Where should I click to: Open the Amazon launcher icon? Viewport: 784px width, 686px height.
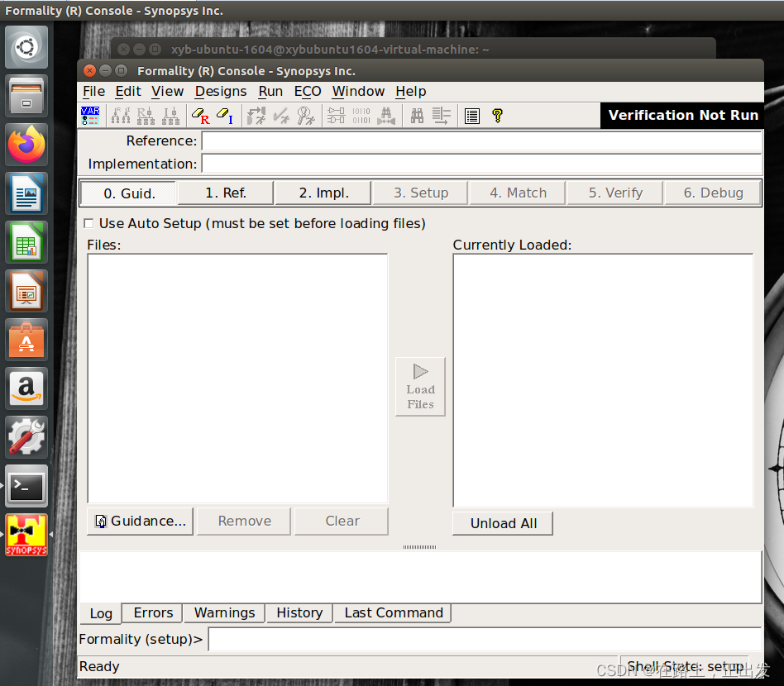point(26,388)
